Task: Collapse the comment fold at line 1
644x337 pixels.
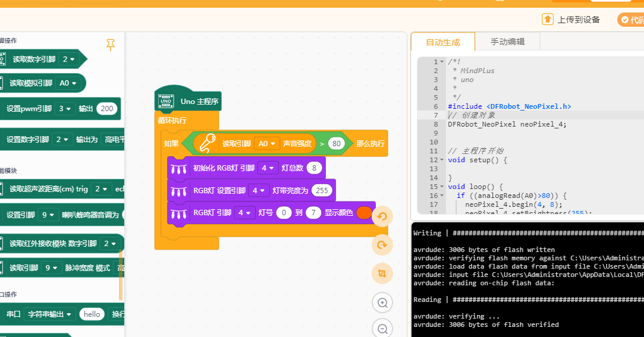Action: (x=442, y=62)
